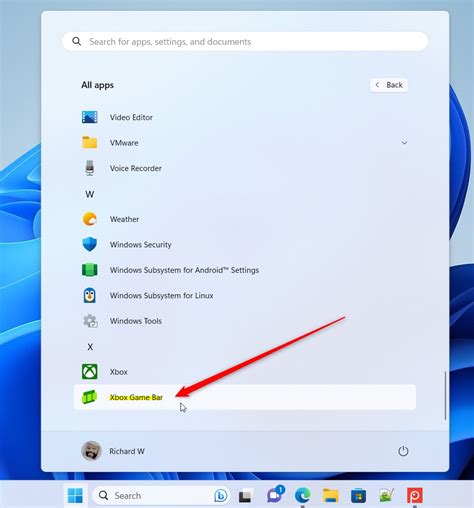Image resolution: width=474 pixels, height=508 pixels.
Task: Open Windows Subsystem for Android icon
Action: tap(90, 270)
